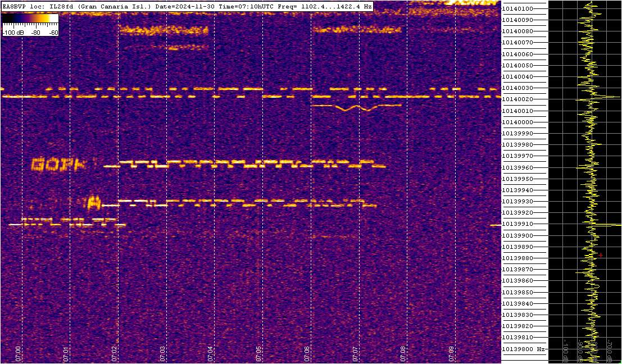Click the 10140100 frequency scale label
The width and height of the screenshot is (622, 364).
pos(517,9)
